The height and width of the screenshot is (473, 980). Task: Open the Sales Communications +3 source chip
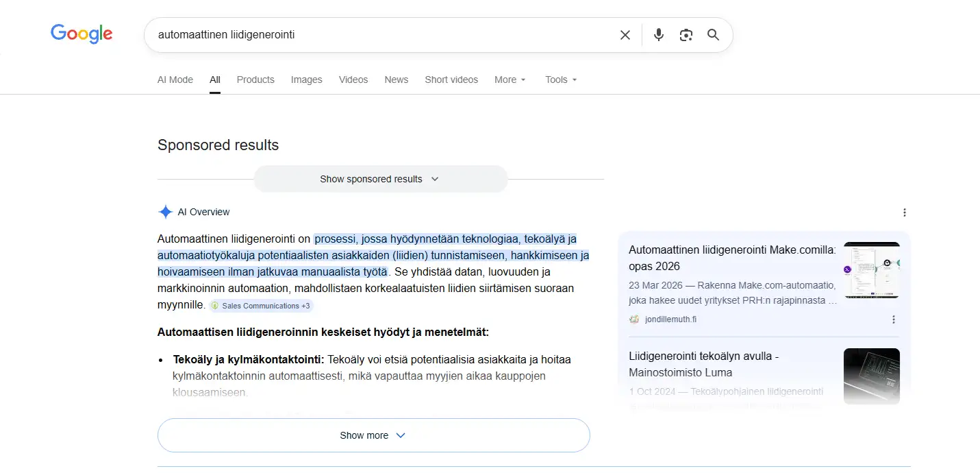click(261, 306)
